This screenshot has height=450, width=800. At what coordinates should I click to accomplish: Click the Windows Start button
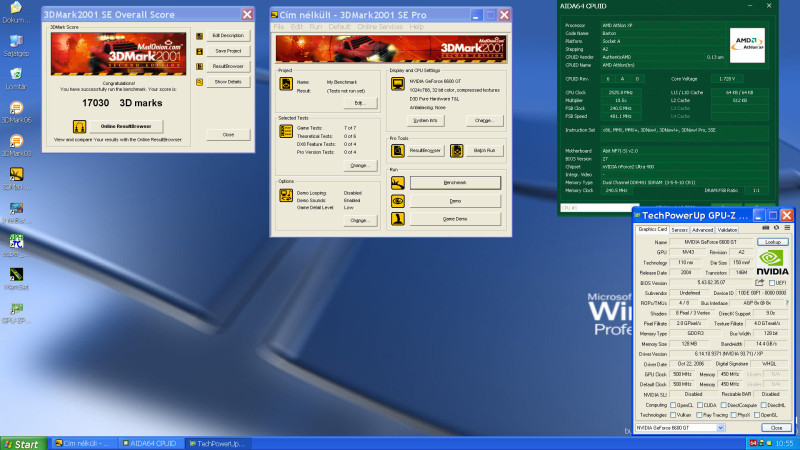(23, 444)
